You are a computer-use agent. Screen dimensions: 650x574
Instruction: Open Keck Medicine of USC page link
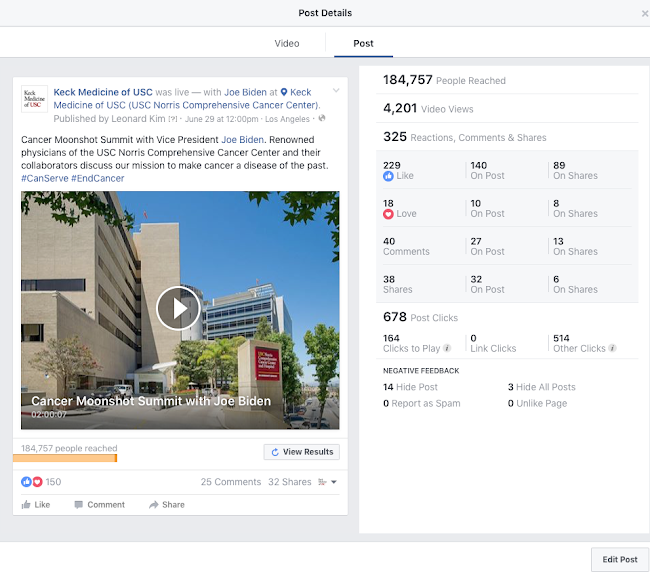coord(103,92)
